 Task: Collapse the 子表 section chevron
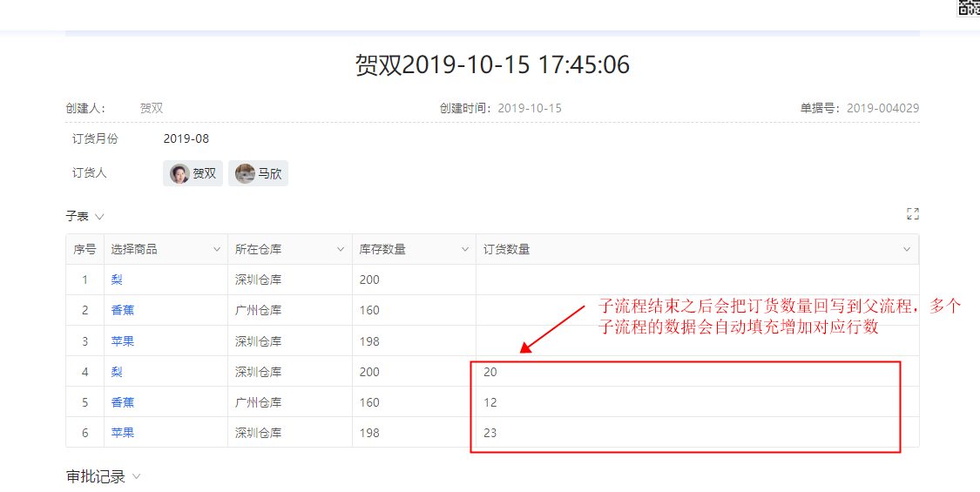coord(98,216)
